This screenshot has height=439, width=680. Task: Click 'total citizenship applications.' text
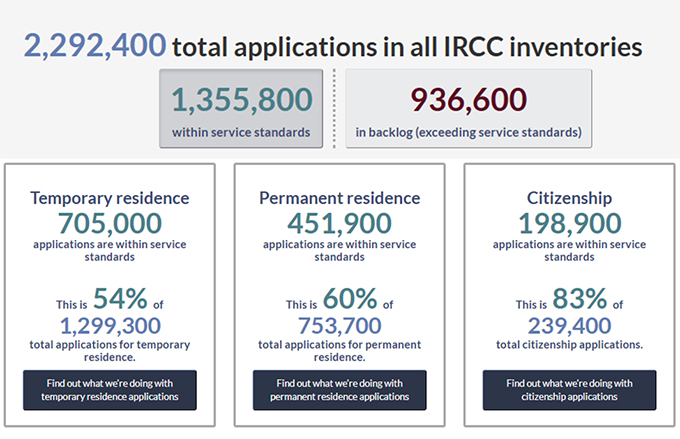click(x=569, y=345)
